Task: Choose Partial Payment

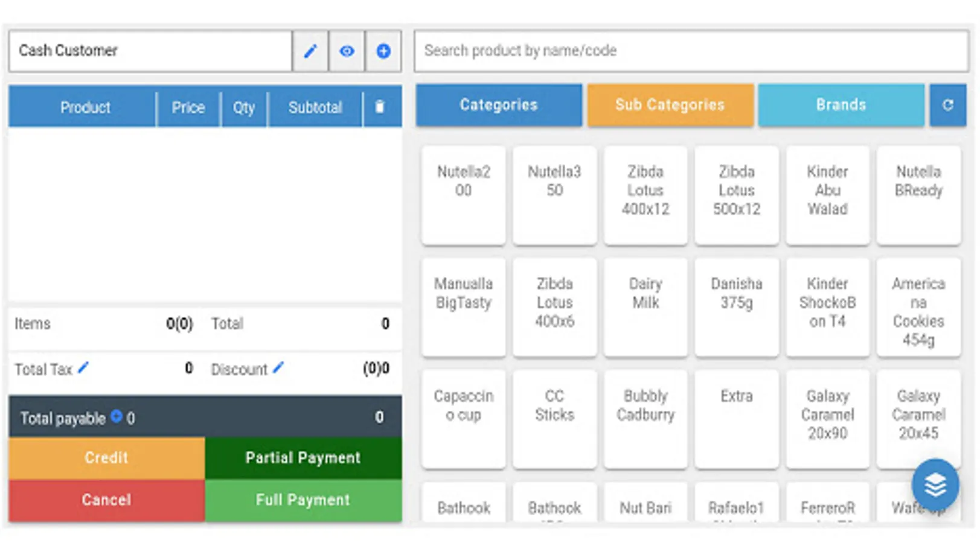Action: 303,458
